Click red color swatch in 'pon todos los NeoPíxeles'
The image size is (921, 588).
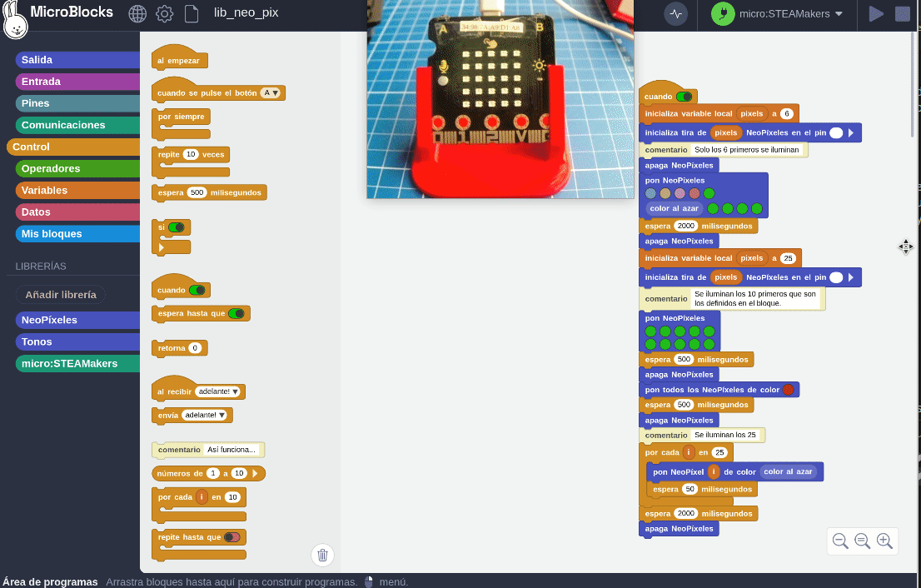click(x=789, y=390)
